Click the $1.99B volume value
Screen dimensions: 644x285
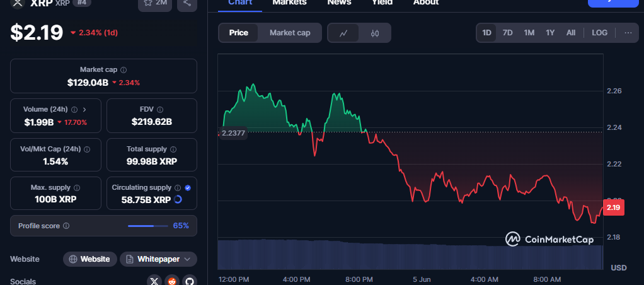38,122
